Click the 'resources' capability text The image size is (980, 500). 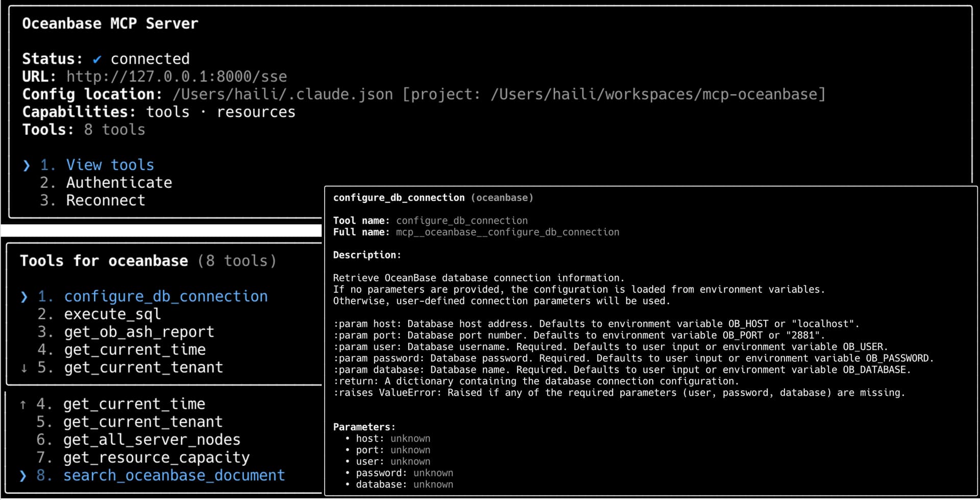(256, 112)
